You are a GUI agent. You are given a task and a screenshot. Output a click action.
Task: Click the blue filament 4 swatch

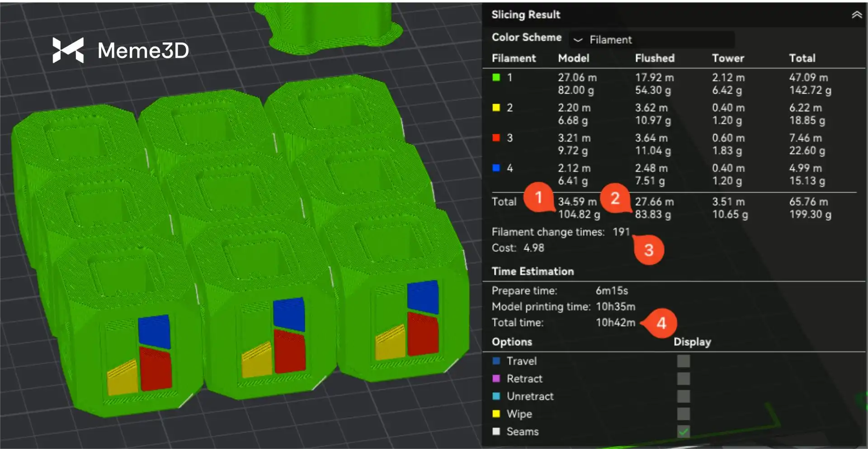tap(496, 168)
